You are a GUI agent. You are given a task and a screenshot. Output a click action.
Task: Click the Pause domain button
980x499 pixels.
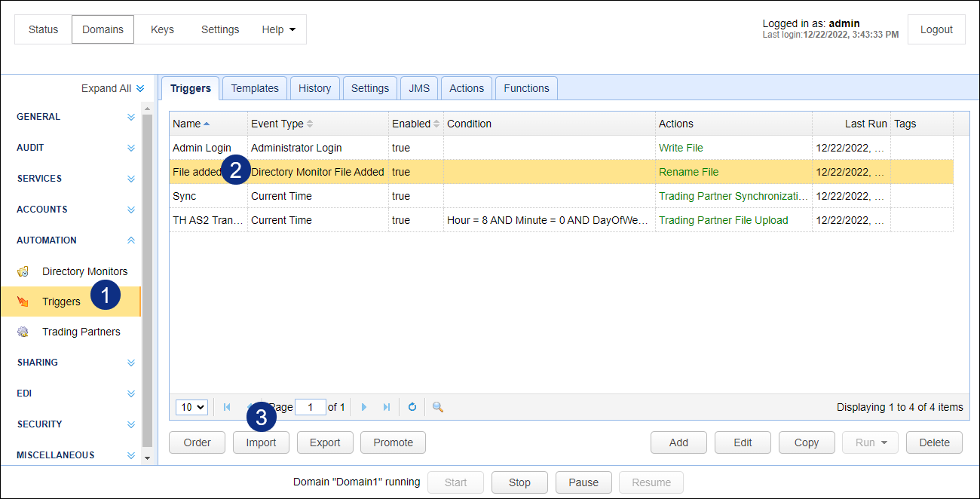point(583,482)
